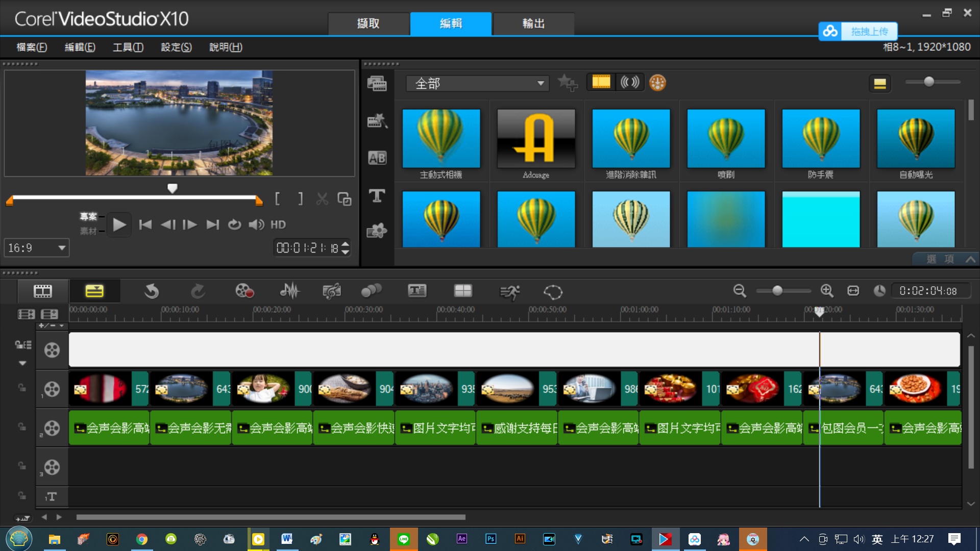Open the Mask Creator icon
This screenshot has width=980, height=551.
click(553, 292)
